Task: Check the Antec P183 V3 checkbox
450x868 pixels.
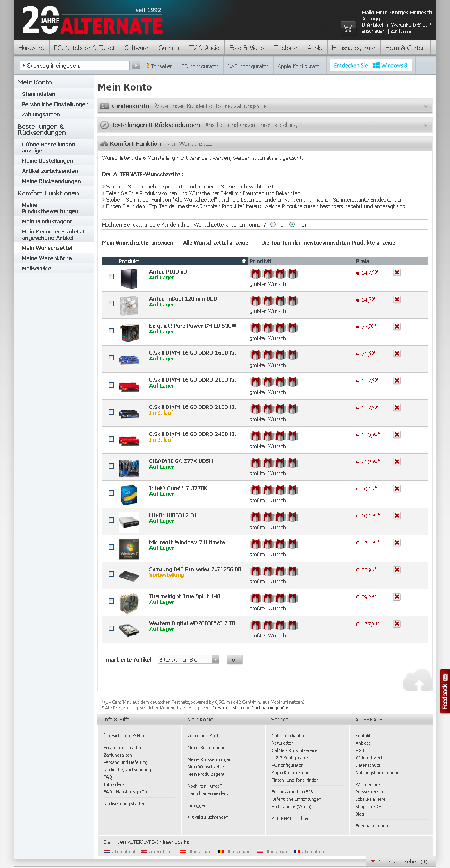Action: [x=111, y=277]
